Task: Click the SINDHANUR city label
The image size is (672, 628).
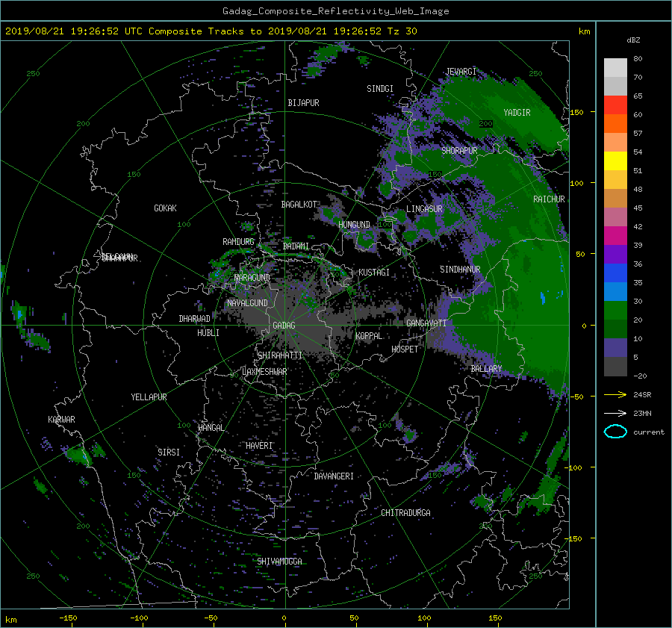Action: tap(460, 270)
